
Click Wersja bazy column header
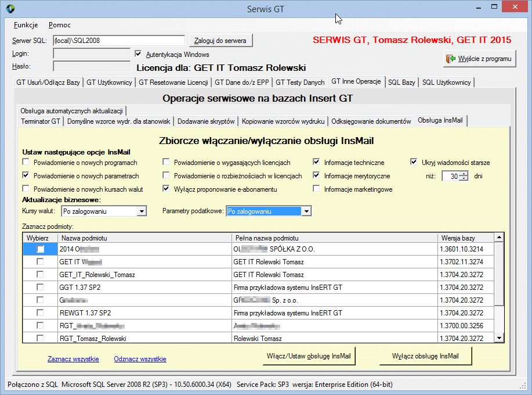[x=466, y=238]
